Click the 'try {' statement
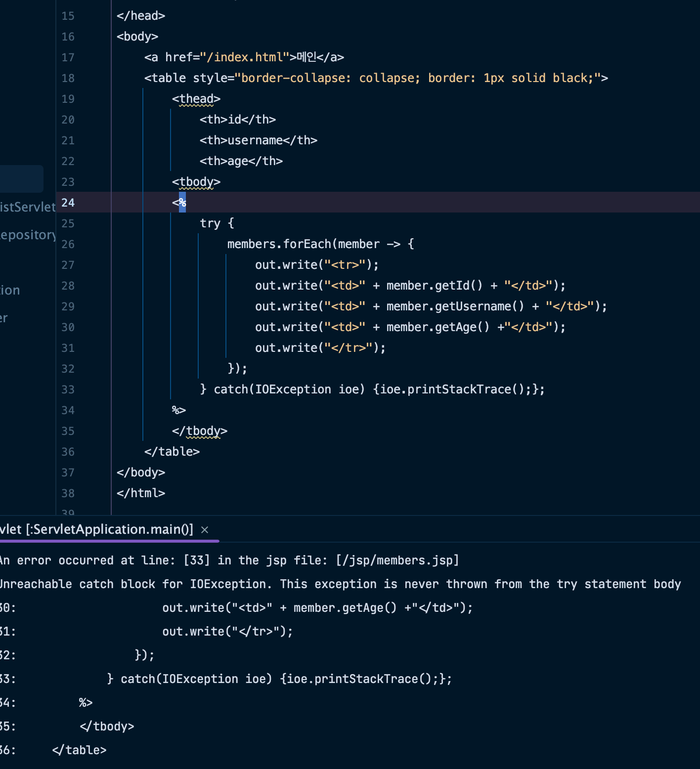 217,223
